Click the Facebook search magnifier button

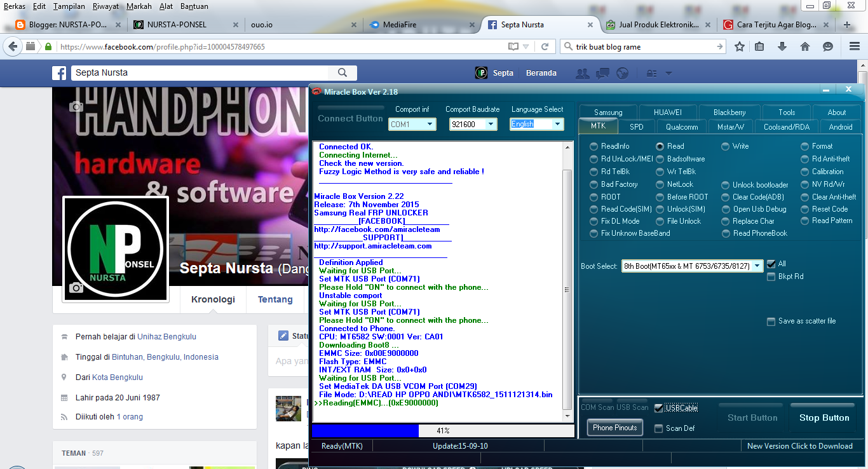point(342,73)
